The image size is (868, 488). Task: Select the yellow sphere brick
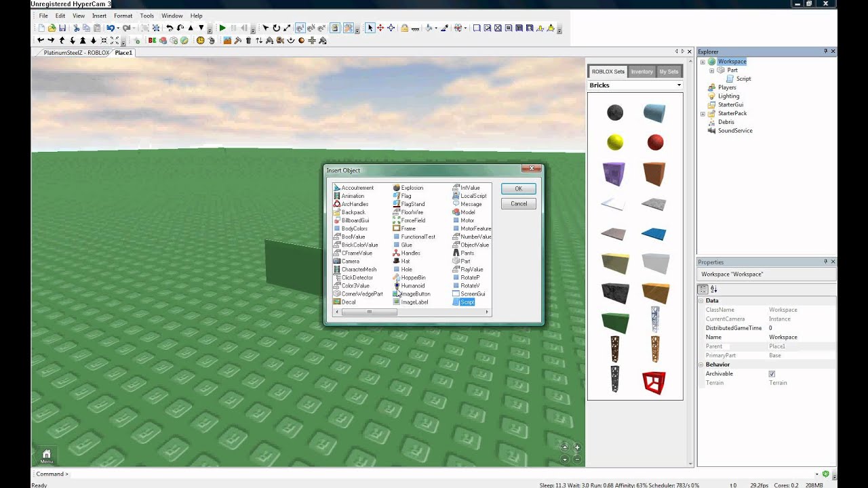point(615,142)
